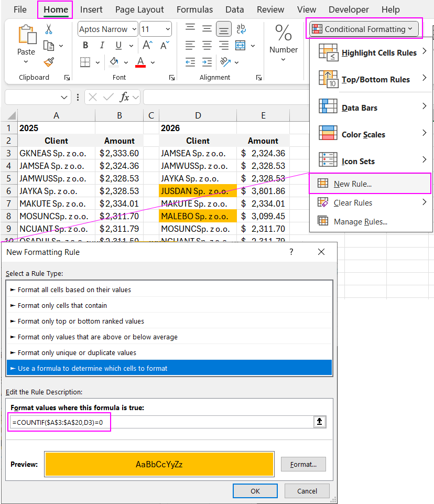Confirm the rule with OK
This screenshot has height=504, width=434.
(x=255, y=491)
